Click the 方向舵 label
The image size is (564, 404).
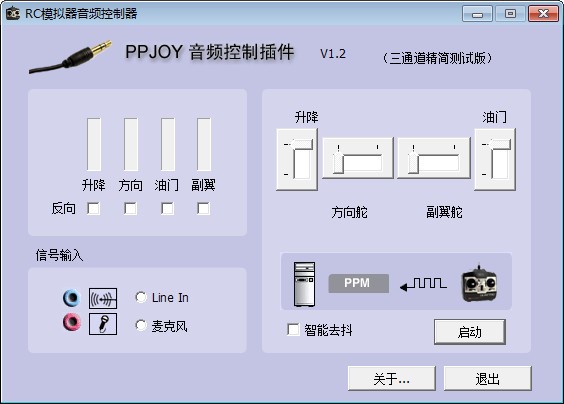click(349, 212)
